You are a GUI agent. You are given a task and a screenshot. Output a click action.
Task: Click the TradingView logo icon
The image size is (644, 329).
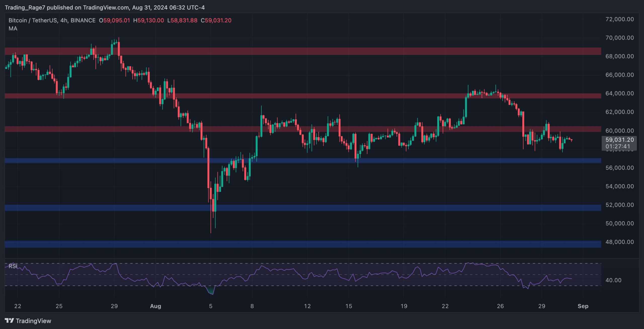(9, 320)
